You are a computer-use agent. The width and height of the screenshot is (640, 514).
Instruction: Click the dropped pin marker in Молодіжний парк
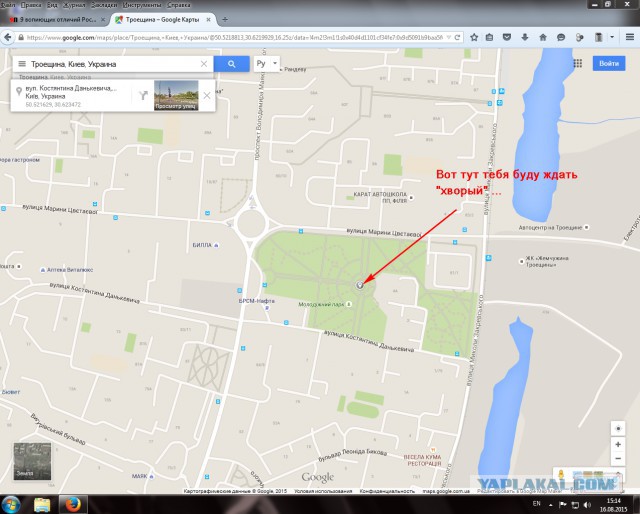pos(360,285)
